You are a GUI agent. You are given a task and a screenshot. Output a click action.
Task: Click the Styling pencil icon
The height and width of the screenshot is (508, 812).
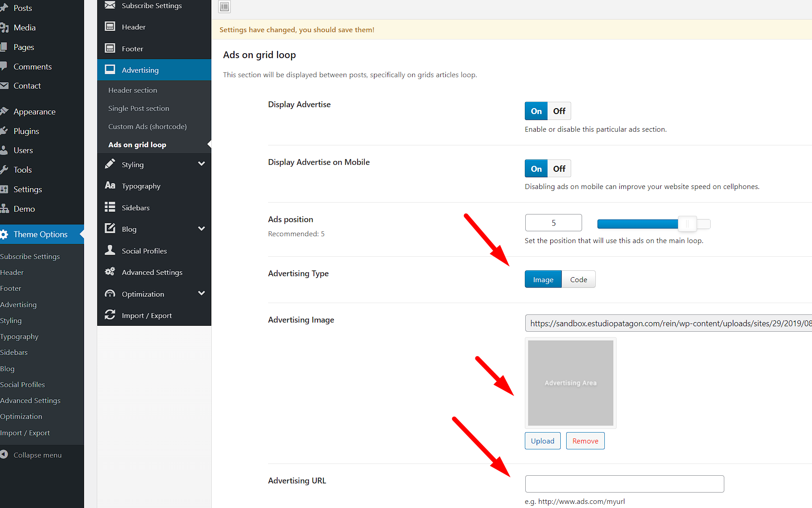click(110, 164)
